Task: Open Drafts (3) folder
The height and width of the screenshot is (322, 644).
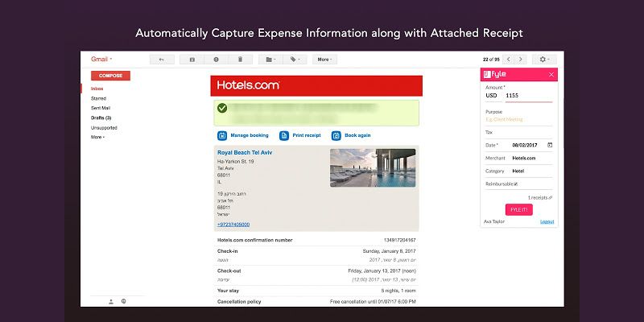Action: pyautogui.click(x=101, y=118)
